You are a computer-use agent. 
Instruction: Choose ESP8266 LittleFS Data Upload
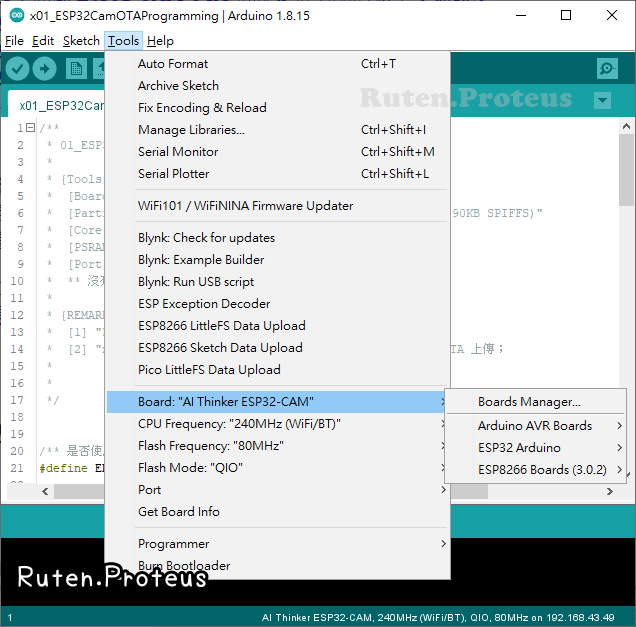click(278, 326)
